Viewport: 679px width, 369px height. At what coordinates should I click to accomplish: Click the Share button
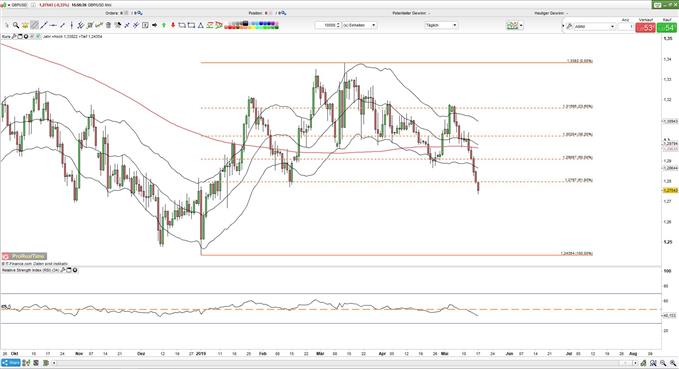point(11,363)
